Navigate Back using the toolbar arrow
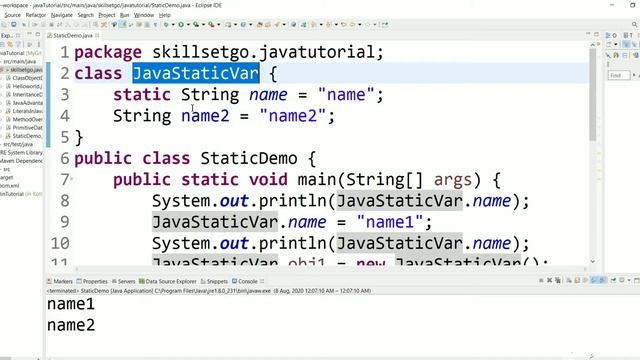The height and width of the screenshot is (360, 640). [x=352, y=24]
